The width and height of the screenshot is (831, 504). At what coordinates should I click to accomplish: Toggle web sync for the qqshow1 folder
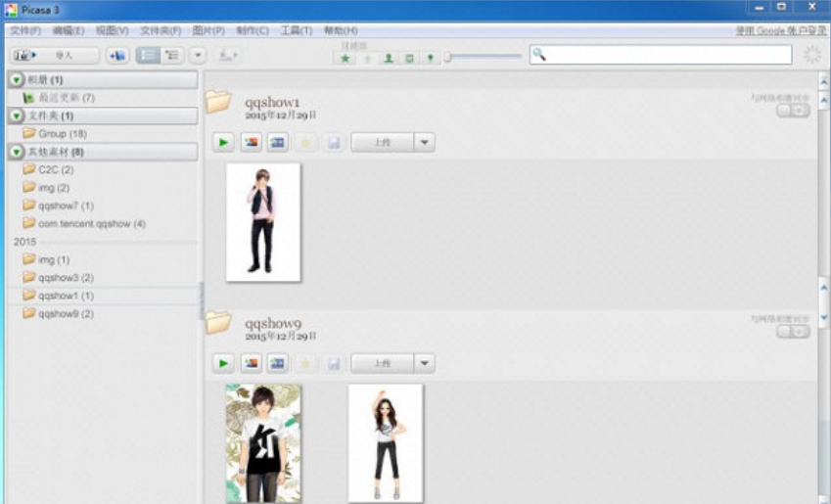point(793,111)
